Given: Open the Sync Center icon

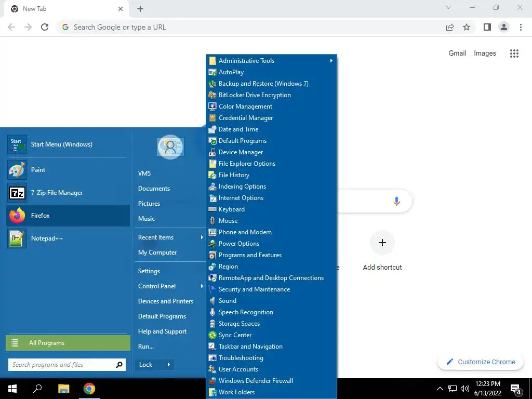Looking at the screenshot, I should coord(212,335).
